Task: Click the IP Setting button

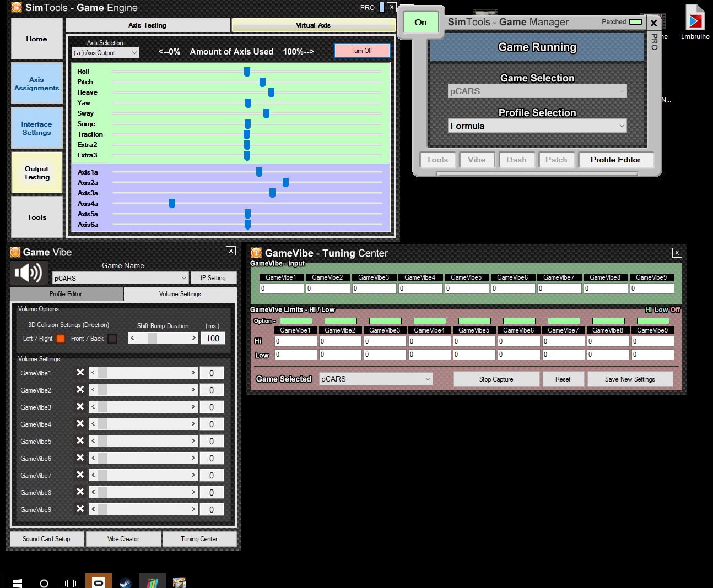Action: pyautogui.click(x=213, y=278)
